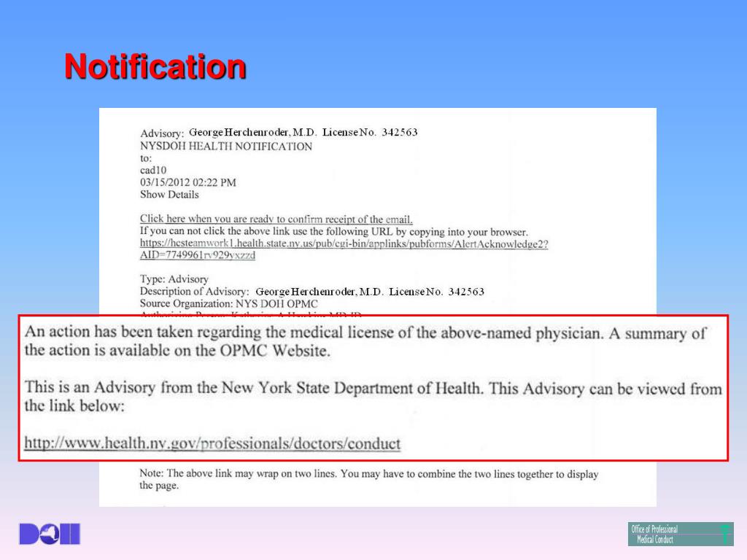
Task: Click the AID=7749961rv929yxzzd link continuation
Action: tap(197, 255)
